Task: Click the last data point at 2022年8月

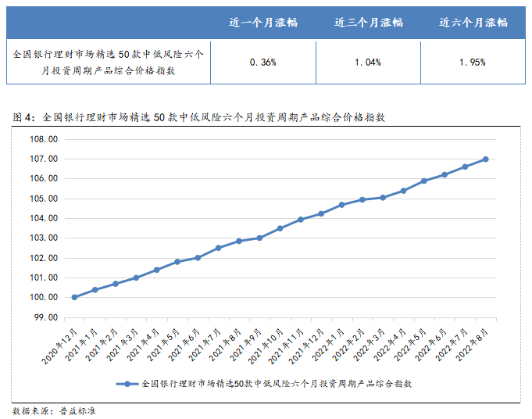Action: (x=486, y=159)
